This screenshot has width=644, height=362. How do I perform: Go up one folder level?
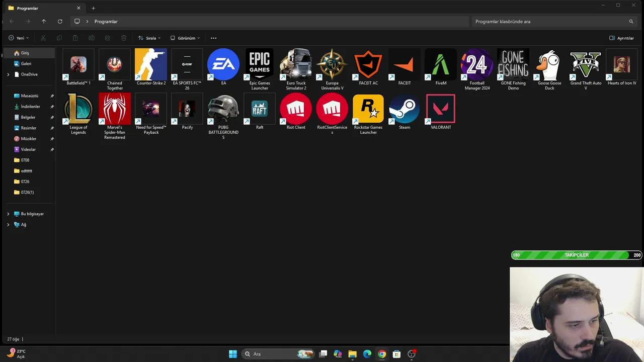44,22
